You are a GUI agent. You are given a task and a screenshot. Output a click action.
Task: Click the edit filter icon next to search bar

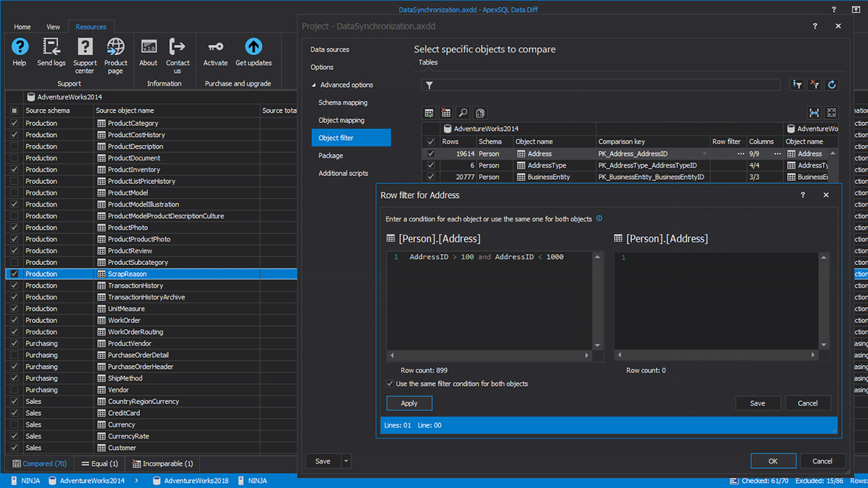797,85
